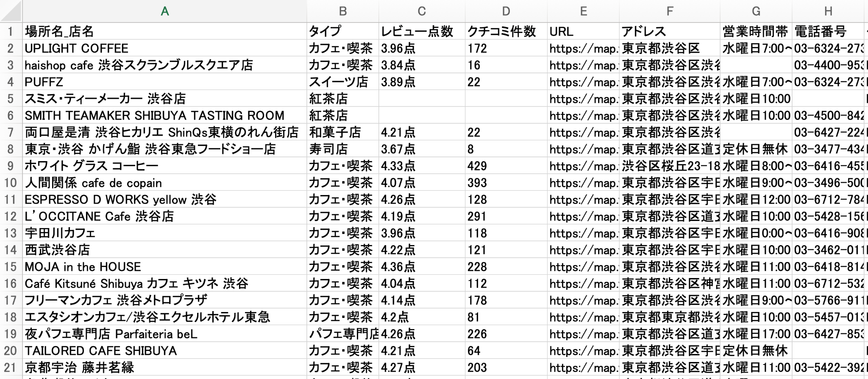
Task: Click the アドレス header cell
Action: tap(670, 31)
